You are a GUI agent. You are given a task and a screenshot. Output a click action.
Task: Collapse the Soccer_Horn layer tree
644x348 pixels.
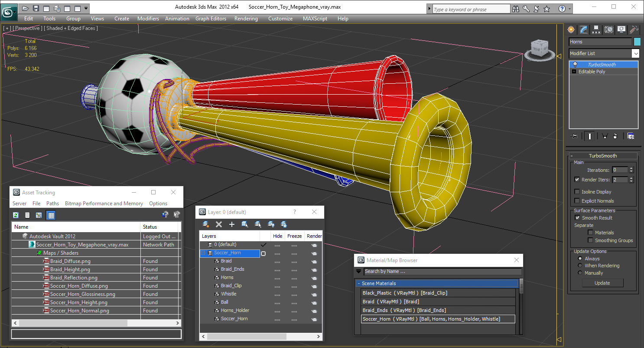203,253
